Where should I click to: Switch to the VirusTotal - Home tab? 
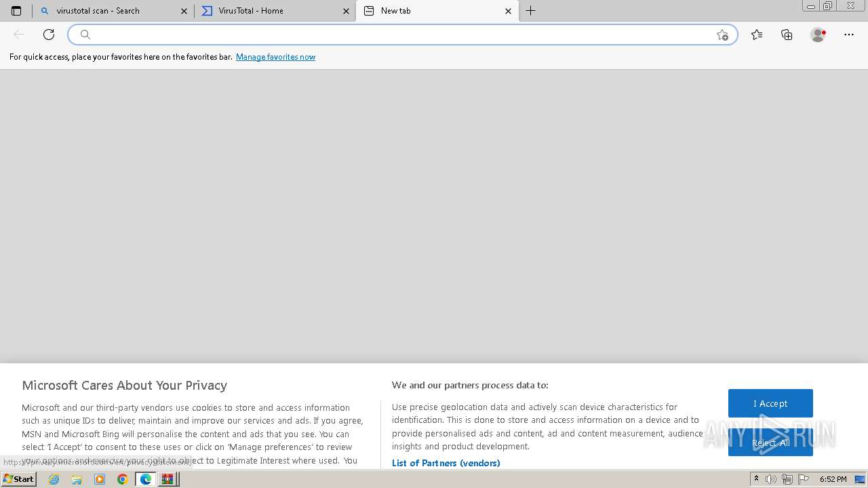click(x=275, y=11)
